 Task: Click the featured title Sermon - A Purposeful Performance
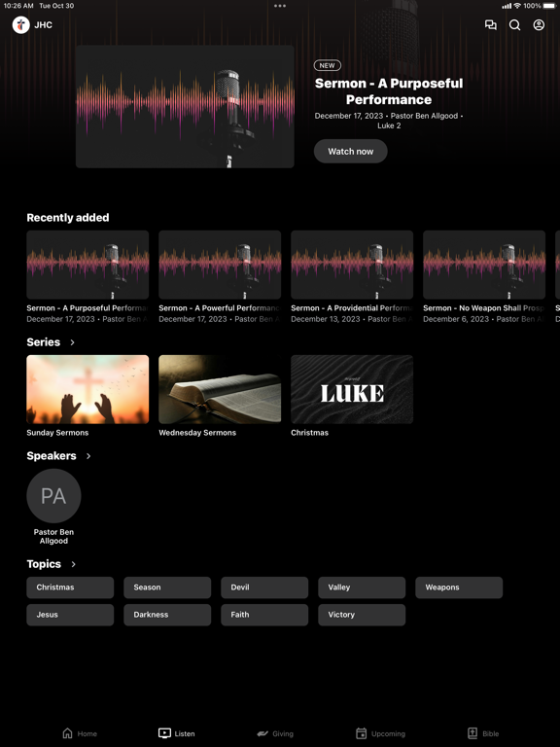tap(389, 91)
